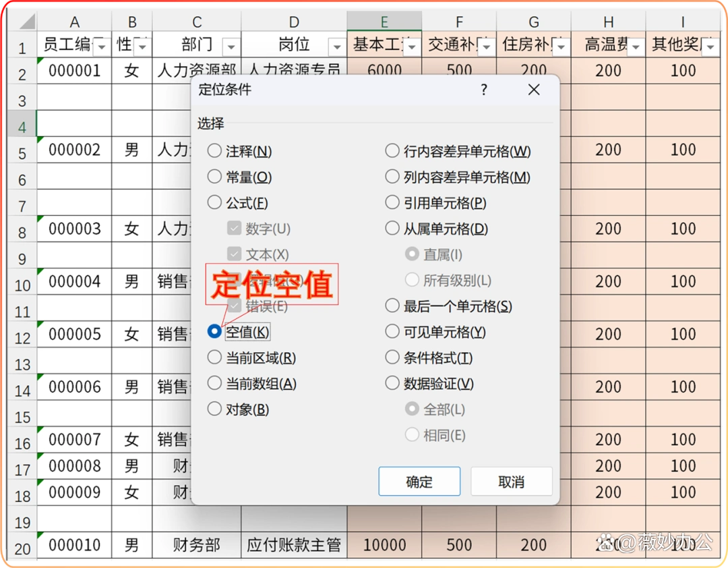This screenshot has height=568, width=728.
Task: Pick the 公式(F) radio button
Action: (x=214, y=202)
